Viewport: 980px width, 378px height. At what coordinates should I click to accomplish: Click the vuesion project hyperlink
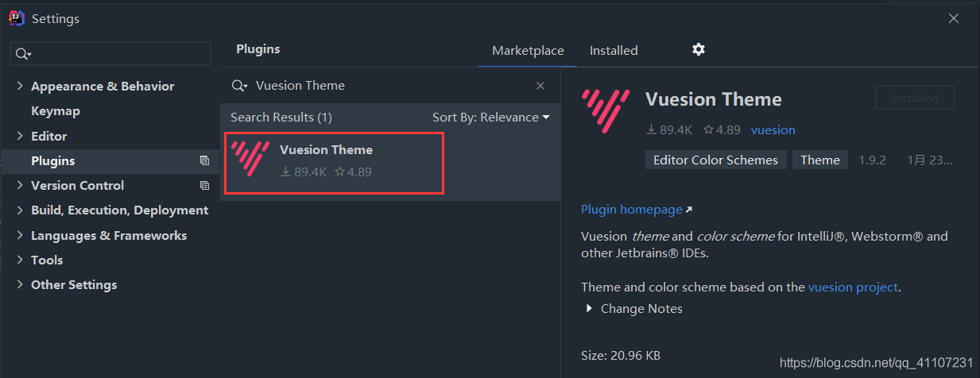point(853,287)
